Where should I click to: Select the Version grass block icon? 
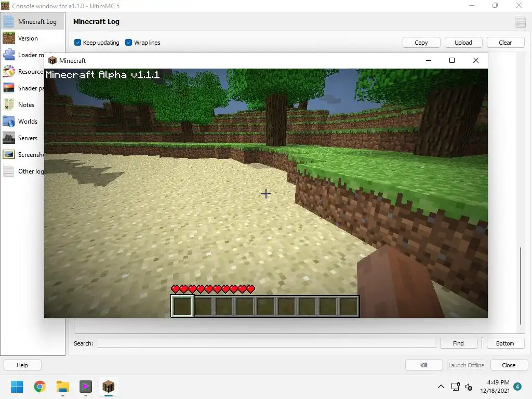click(8, 38)
